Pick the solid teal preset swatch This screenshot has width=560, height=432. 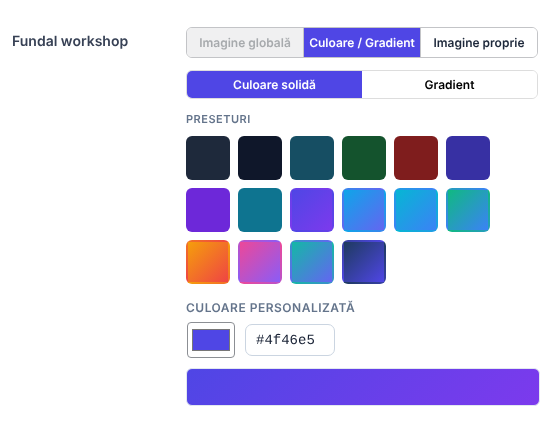[x=260, y=210]
